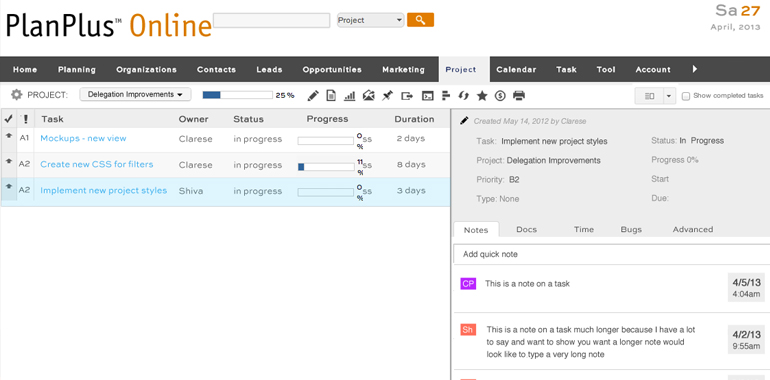Click pencil icon beside Created May 14, 2012
The image size is (770, 380).
pyautogui.click(x=464, y=121)
